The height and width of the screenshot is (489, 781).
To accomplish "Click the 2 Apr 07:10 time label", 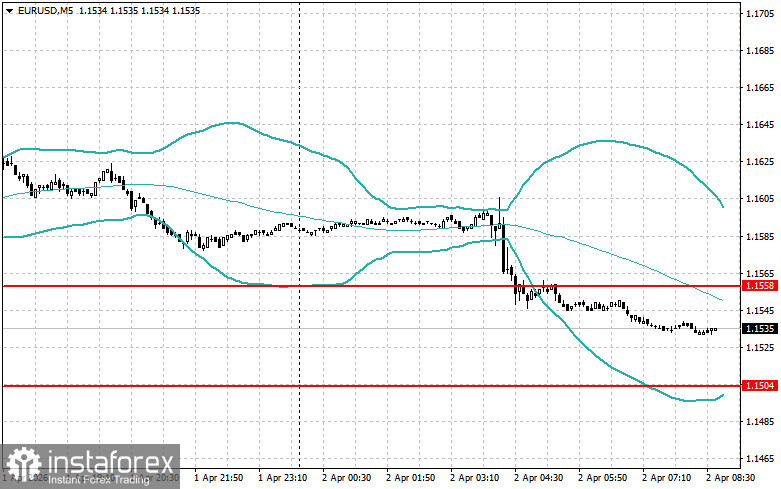I will pyautogui.click(x=666, y=478).
